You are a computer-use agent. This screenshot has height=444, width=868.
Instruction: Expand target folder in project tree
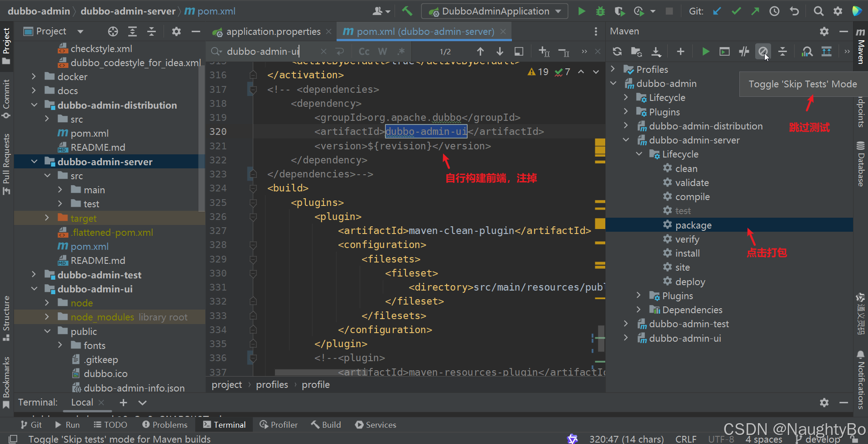click(x=47, y=218)
